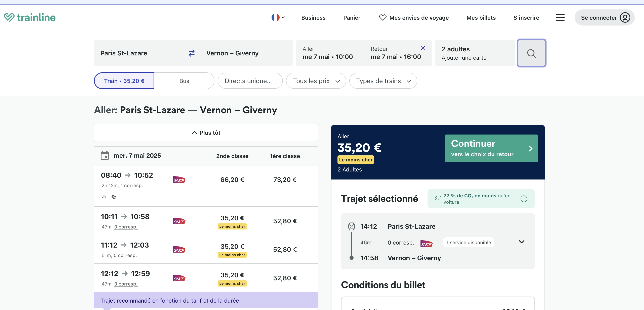The height and width of the screenshot is (310, 644).
Task: Click SNCF logo in selected journey panel
Action: (427, 244)
